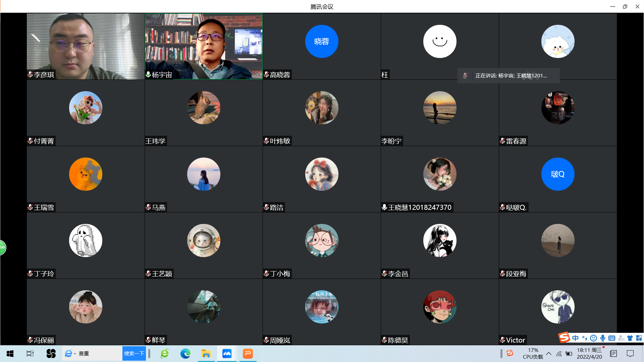Click the muted mic icon beside 付菁菁
The width and height of the screenshot is (644, 362).
point(30,141)
